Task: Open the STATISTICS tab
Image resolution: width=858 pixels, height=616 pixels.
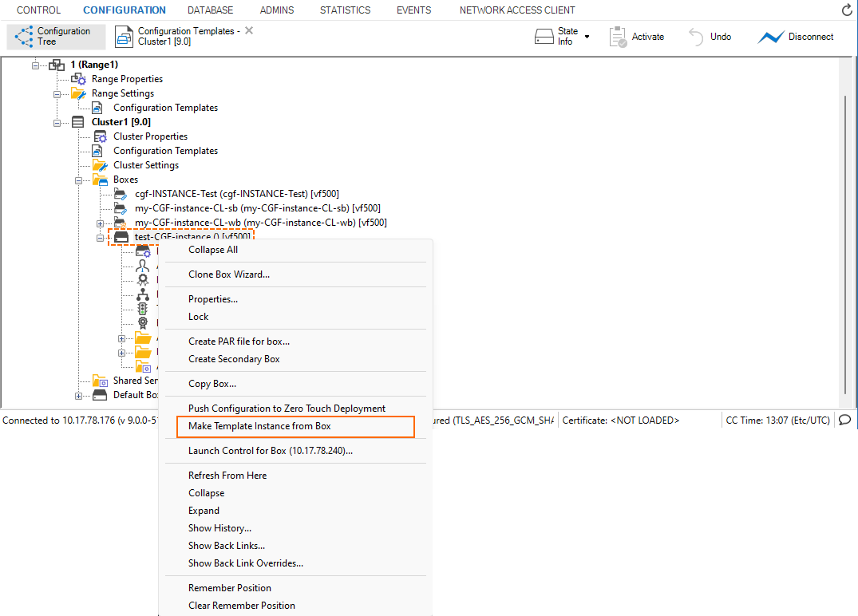Action: tap(346, 10)
